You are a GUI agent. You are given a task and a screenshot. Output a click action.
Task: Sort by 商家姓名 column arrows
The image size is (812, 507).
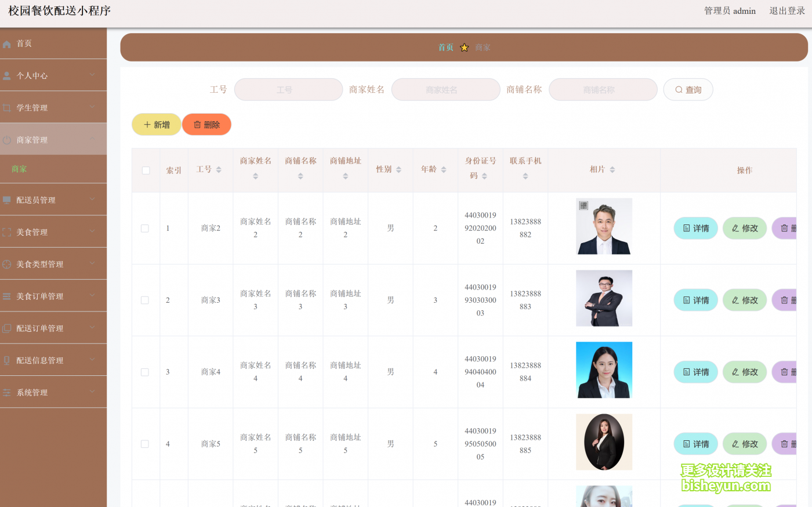click(x=255, y=176)
